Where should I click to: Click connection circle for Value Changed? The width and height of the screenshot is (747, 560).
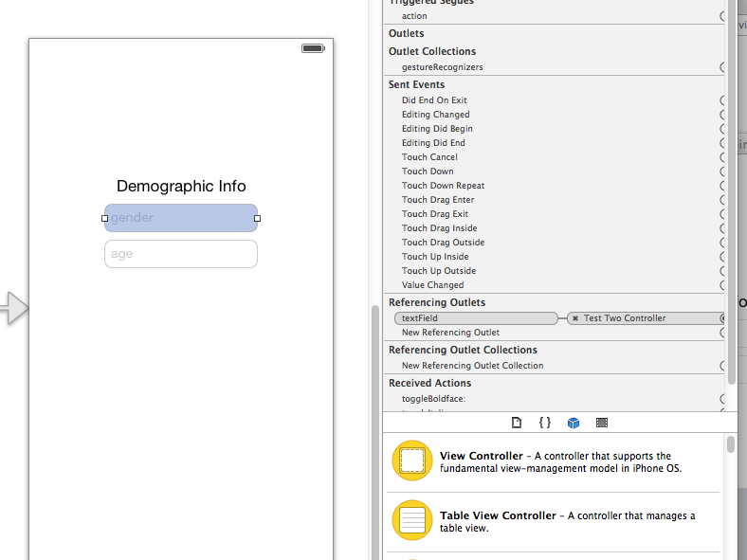tap(722, 285)
